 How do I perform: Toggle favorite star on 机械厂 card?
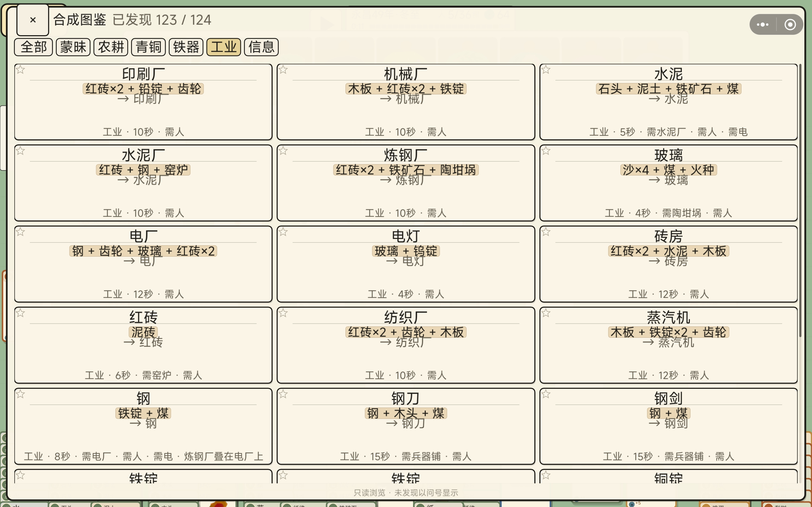(283, 70)
